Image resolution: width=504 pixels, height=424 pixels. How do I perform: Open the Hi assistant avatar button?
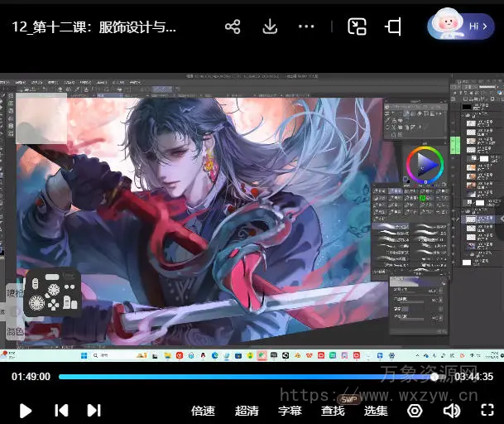click(x=461, y=26)
